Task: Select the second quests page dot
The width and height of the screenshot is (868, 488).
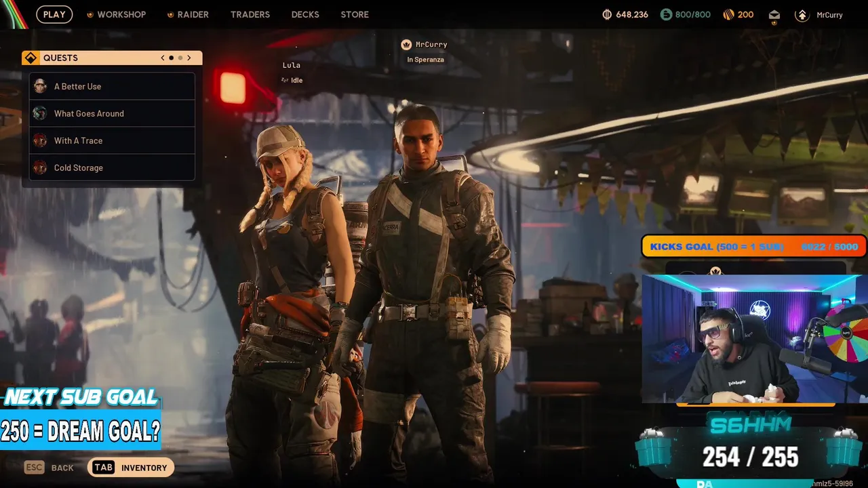Action: point(180,58)
